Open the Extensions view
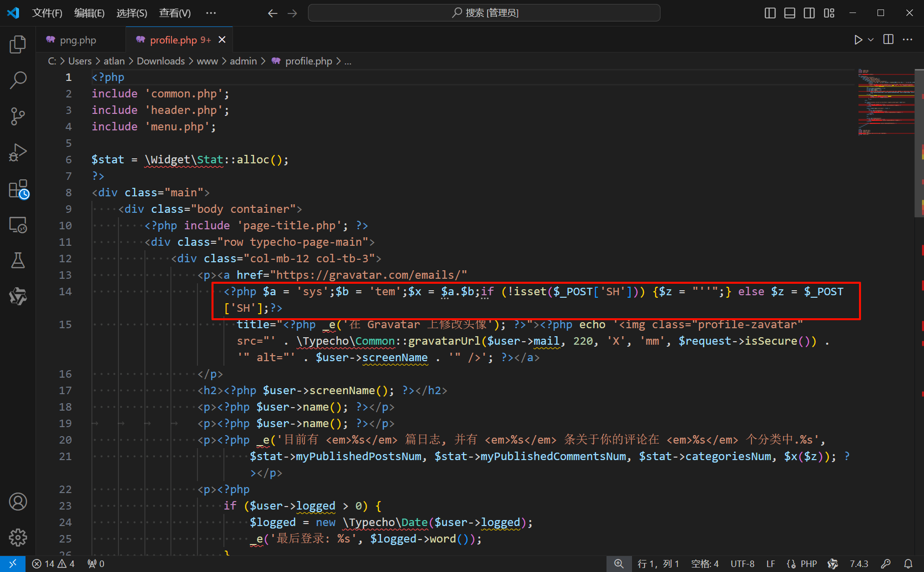The image size is (924, 572). [18, 189]
